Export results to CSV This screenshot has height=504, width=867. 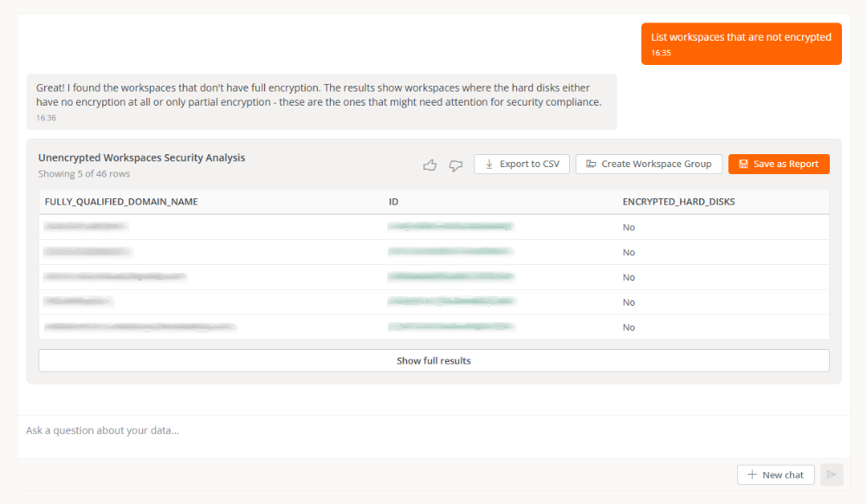pos(521,164)
